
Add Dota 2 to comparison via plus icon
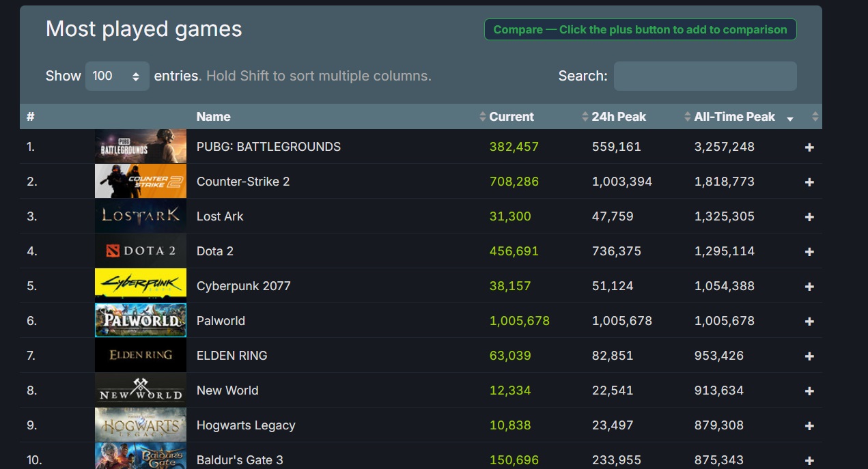pyautogui.click(x=809, y=251)
